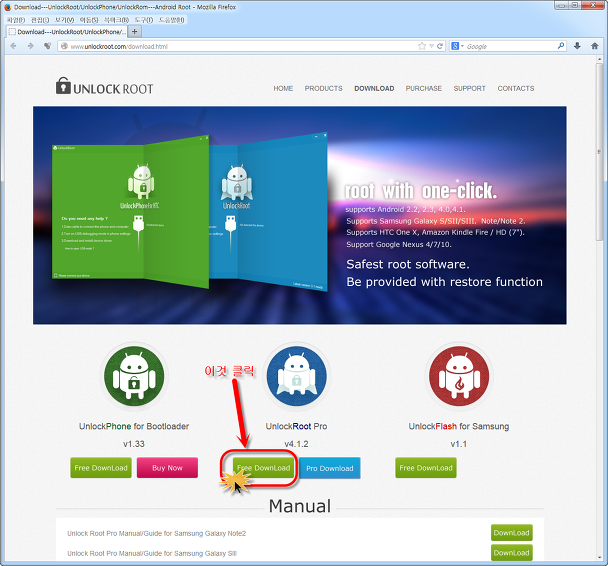Click Free Download under UnlockFlash for Samsung
The image size is (608, 566).
point(426,468)
